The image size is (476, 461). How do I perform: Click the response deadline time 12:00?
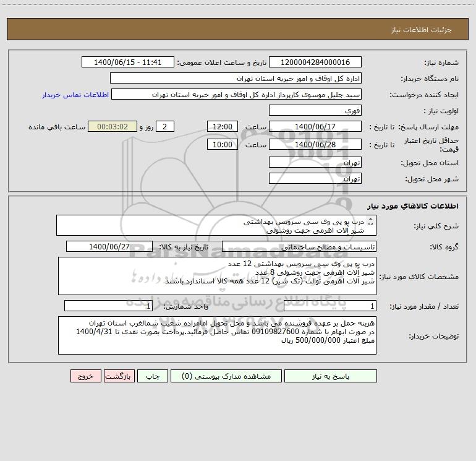(222, 126)
